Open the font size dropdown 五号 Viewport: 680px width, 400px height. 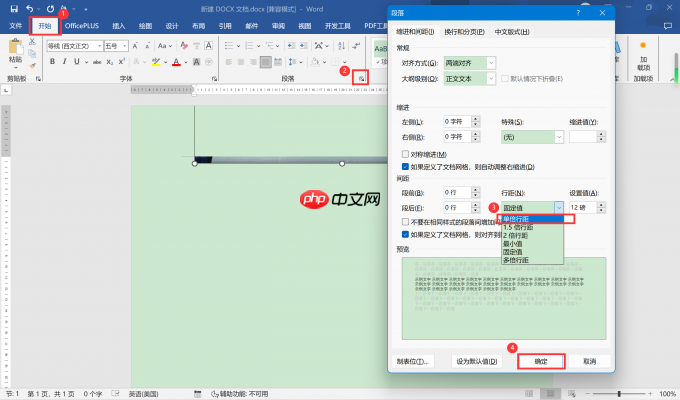tap(124, 46)
